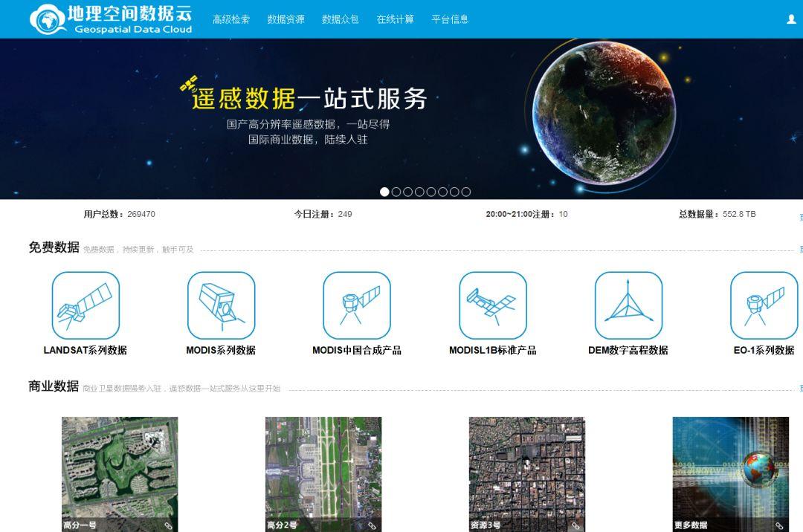Open EO-1系列数据 satellite icon
Image resolution: width=803 pixels, height=532 pixels.
764,305
